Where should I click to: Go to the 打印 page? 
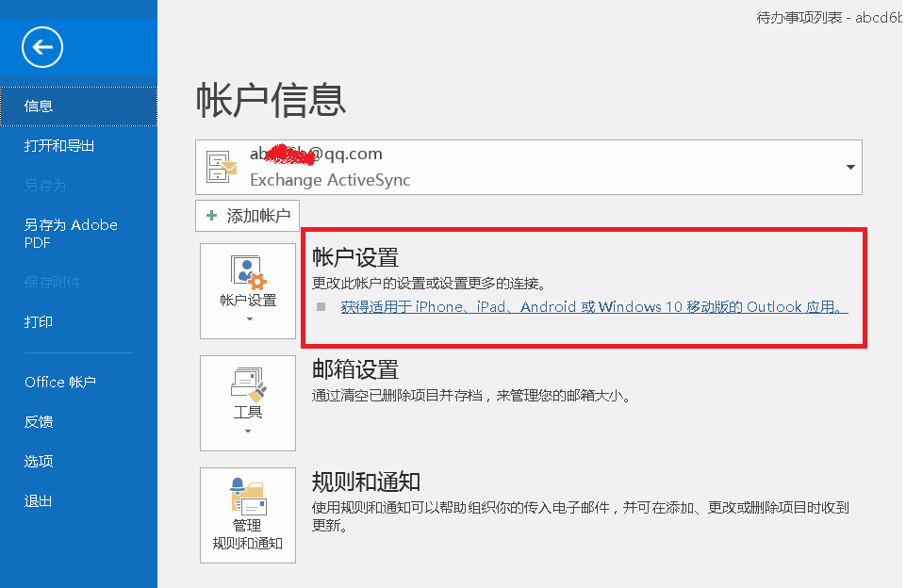(x=39, y=322)
